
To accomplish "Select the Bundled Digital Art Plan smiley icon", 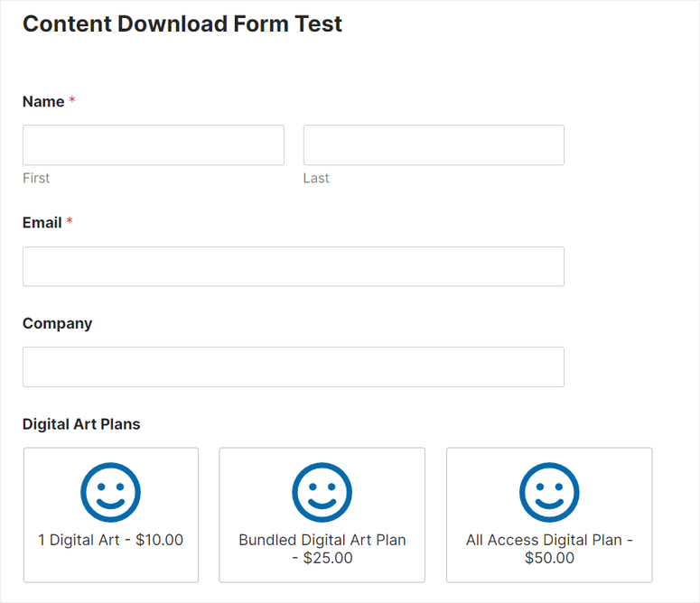I will click(322, 492).
